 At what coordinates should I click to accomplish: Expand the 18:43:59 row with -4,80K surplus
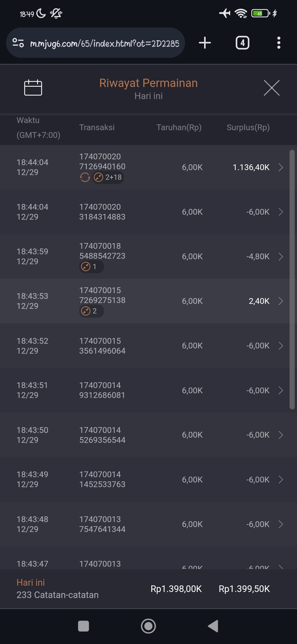coord(280,256)
